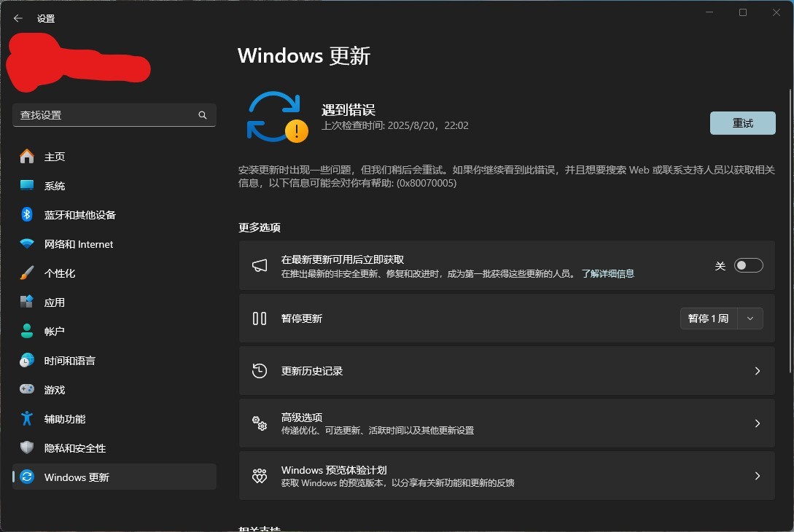Enable 在最新更新可用后立即获取 toggle
The height and width of the screenshot is (532, 794).
tap(749, 266)
